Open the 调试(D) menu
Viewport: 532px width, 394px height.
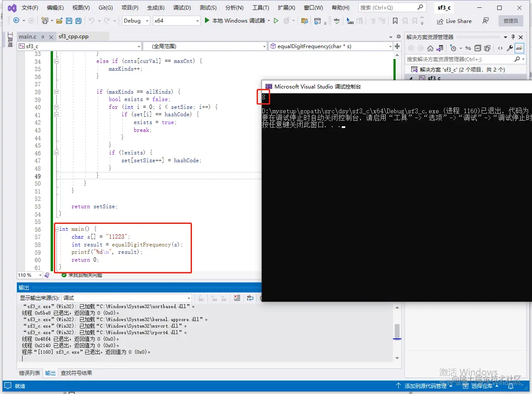pos(182,8)
